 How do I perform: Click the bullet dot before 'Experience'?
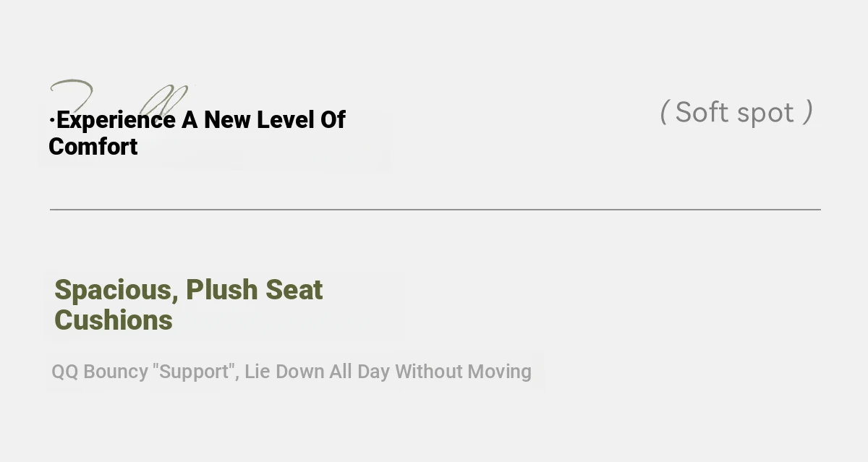(52, 120)
